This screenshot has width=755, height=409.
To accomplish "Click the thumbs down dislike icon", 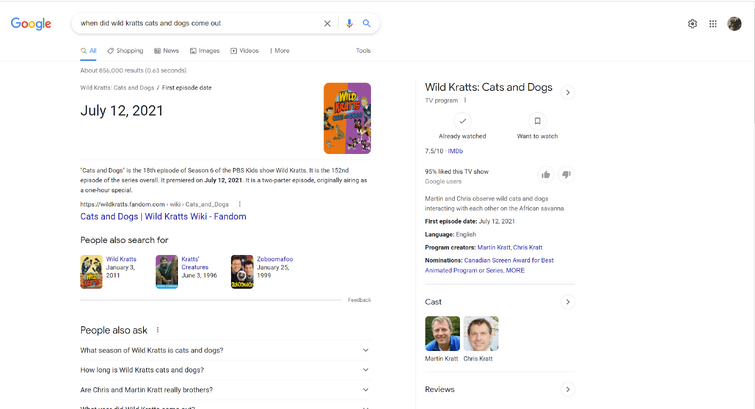I will pos(566,175).
